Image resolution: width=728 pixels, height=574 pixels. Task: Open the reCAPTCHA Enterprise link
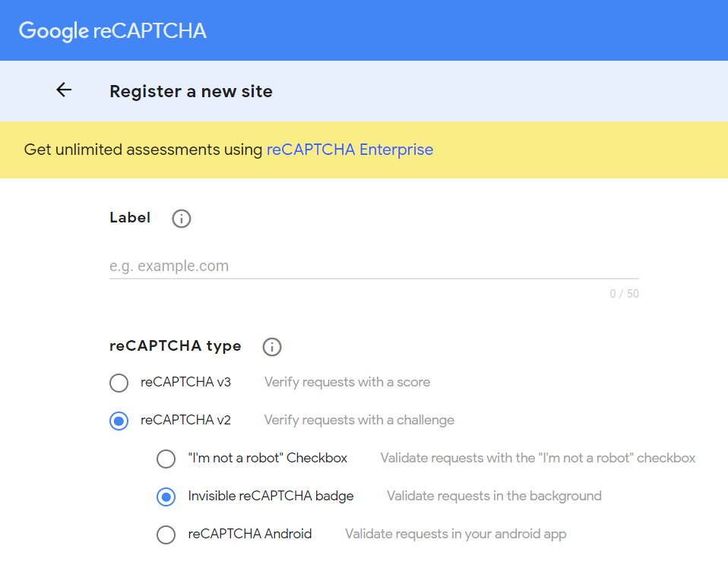coord(350,150)
